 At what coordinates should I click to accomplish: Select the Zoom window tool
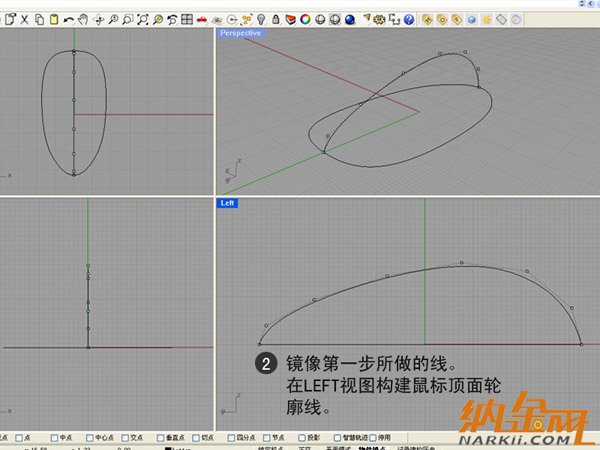pos(128,19)
